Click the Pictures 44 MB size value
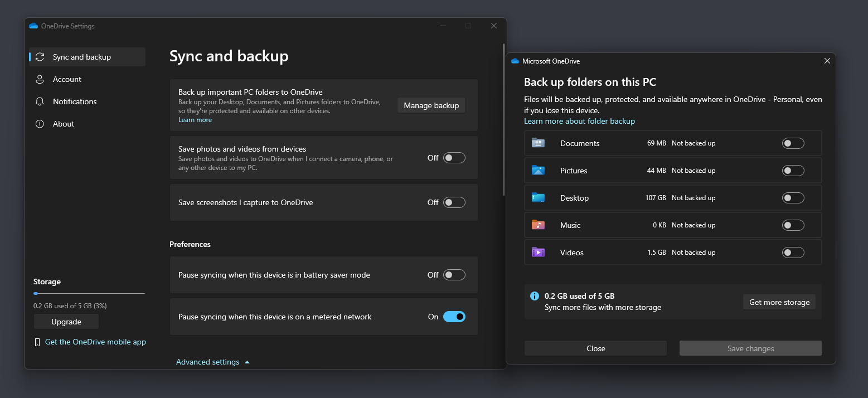The height and width of the screenshot is (398, 868). coord(656,171)
